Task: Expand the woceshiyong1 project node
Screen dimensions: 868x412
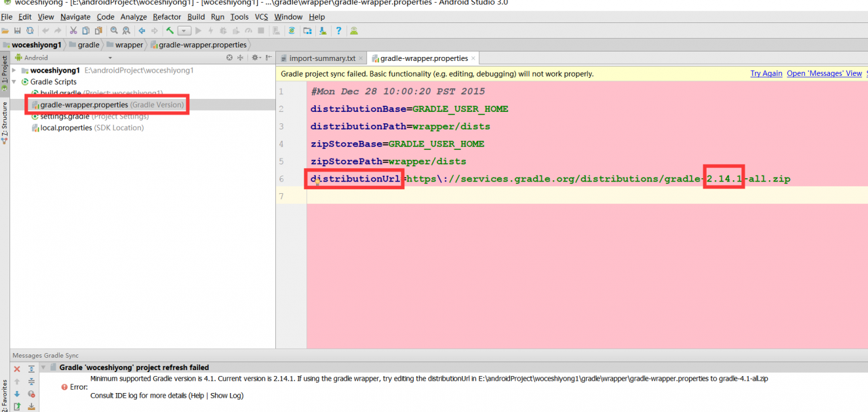Action: click(14, 70)
